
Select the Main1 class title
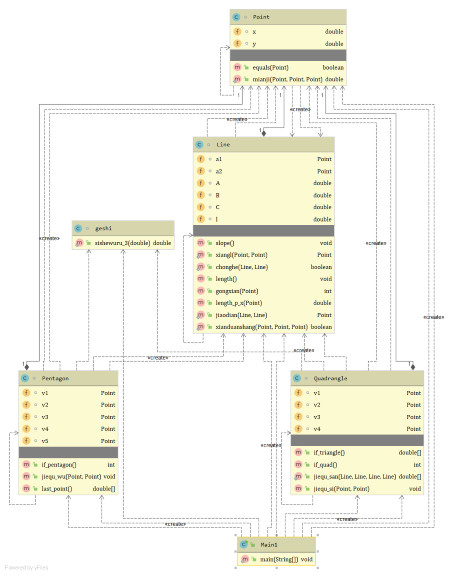(269, 545)
